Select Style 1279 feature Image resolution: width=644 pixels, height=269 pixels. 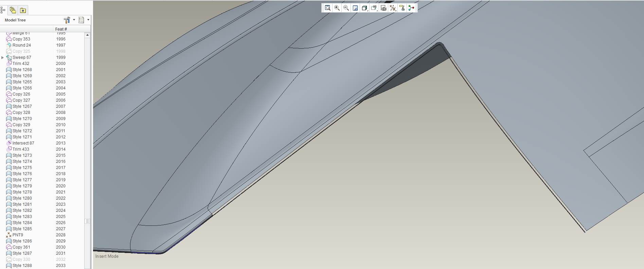(x=22, y=186)
